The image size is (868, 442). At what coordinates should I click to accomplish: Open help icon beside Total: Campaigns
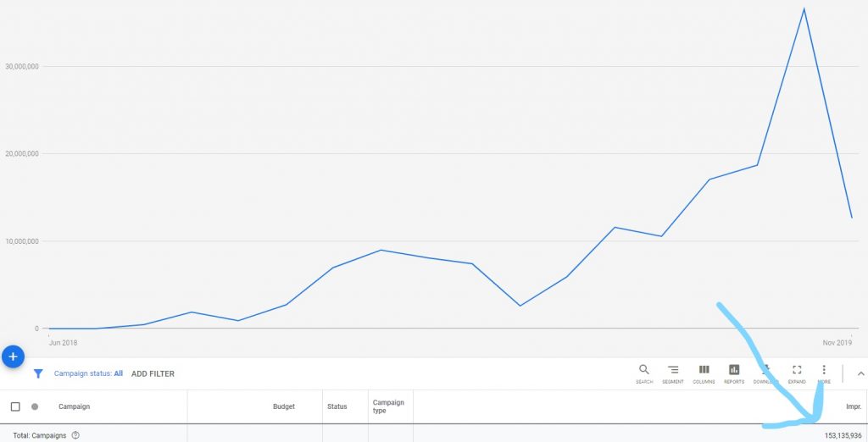click(75, 435)
